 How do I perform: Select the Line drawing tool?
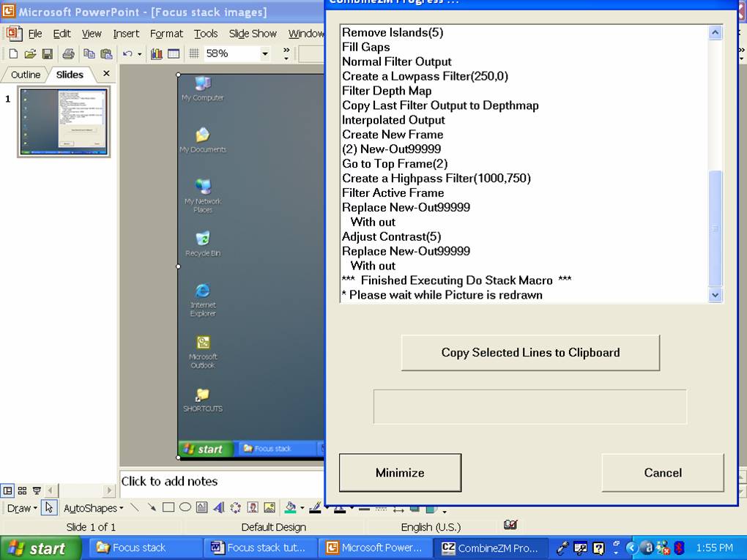click(x=135, y=507)
